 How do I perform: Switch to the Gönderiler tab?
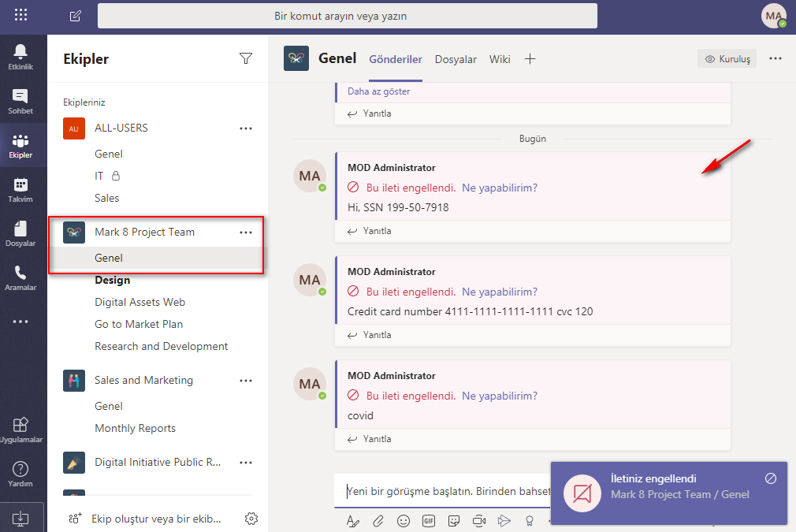tap(396, 59)
